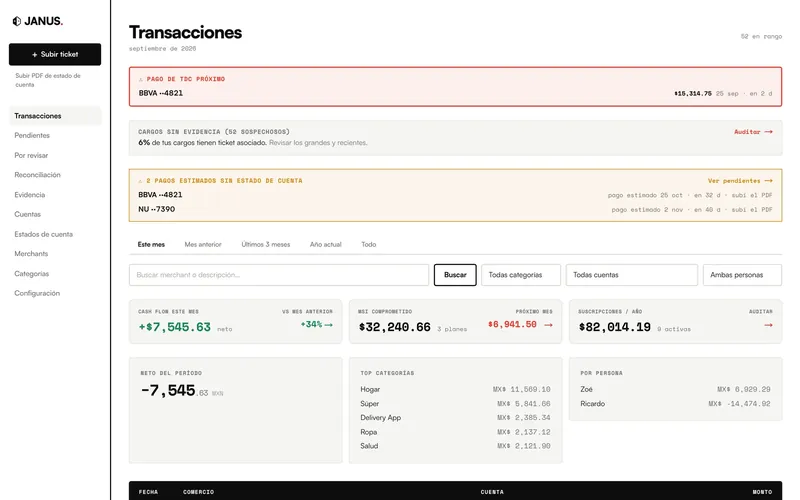The image size is (800, 500).
Task: Go to Estados de cuenta in sidebar
Action: [x=43, y=234]
